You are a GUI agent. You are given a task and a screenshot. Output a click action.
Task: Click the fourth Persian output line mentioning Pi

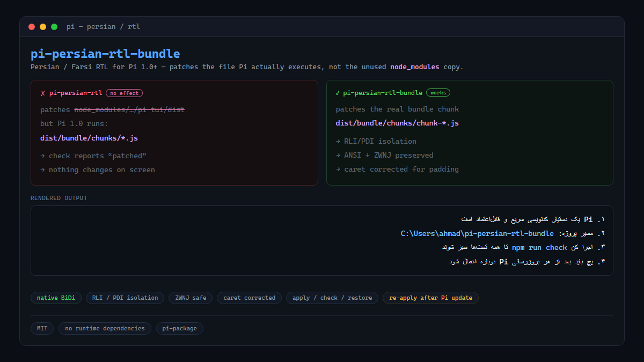tap(526, 262)
